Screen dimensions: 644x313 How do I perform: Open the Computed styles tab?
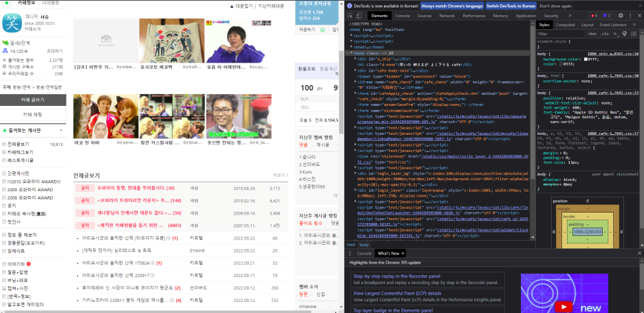[565, 25]
